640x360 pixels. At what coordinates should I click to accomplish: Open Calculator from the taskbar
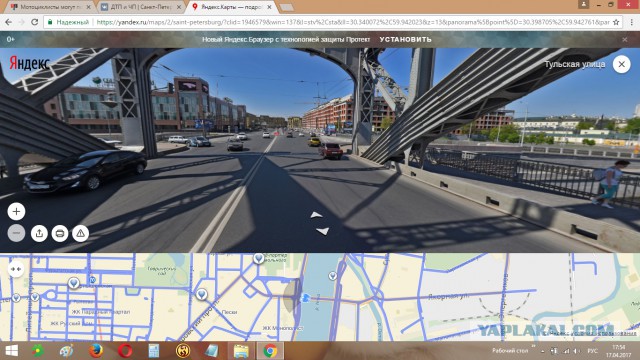pos(154,351)
